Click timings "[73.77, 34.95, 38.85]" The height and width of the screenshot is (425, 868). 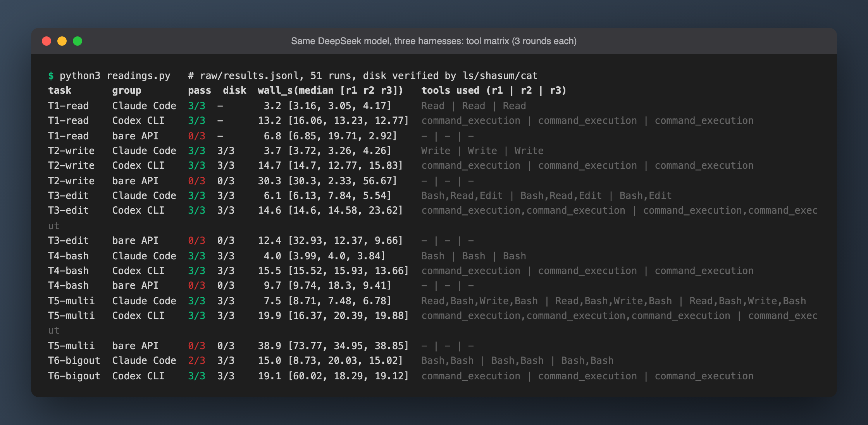348,346
